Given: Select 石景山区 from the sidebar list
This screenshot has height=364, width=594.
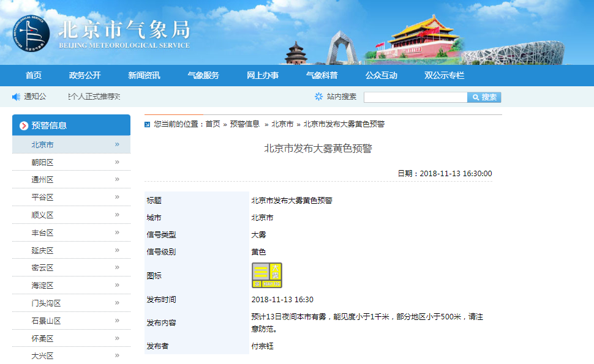Looking at the screenshot, I should pos(46,321).
